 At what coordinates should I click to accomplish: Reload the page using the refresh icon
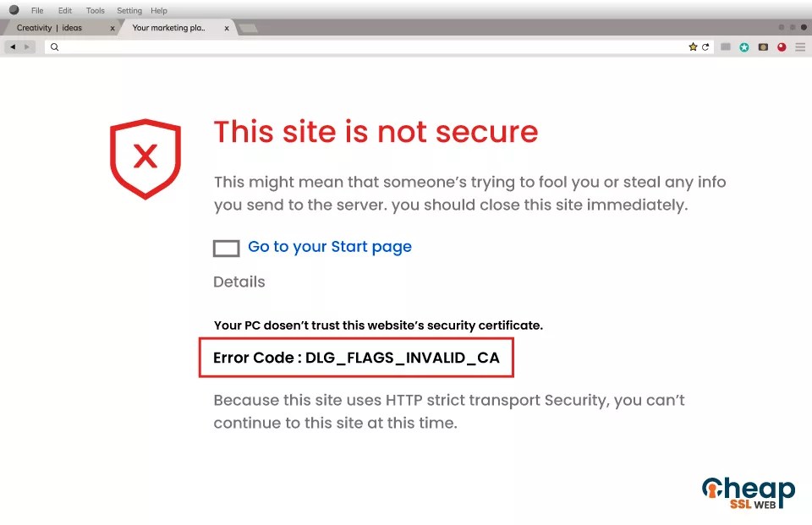pos(705,47)
